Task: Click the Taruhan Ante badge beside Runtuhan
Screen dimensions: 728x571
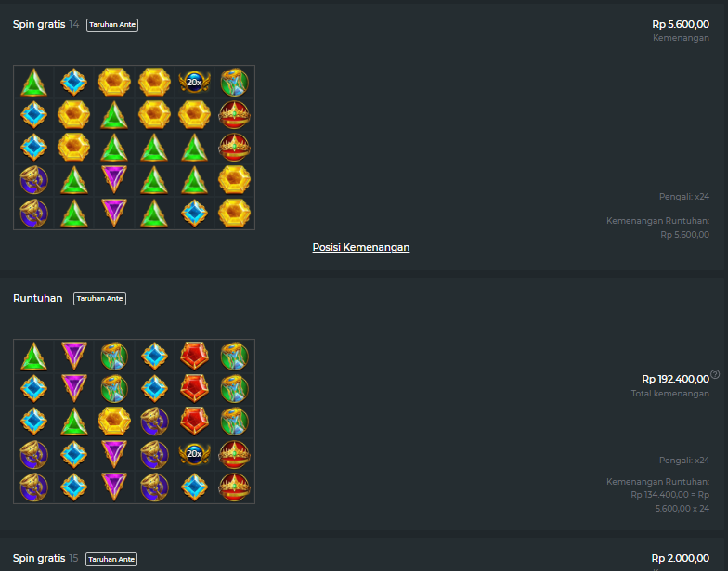Action: [100, 299]
